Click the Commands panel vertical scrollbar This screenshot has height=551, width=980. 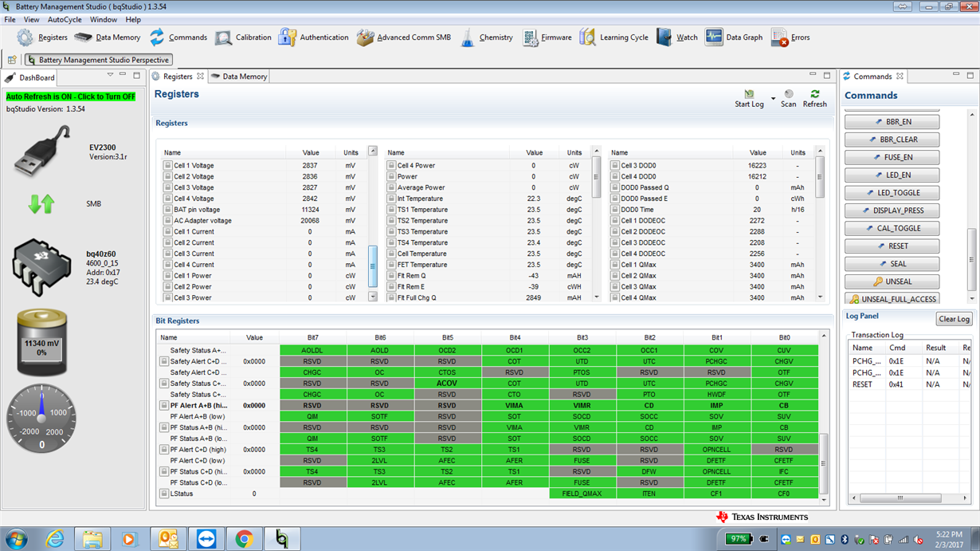[971, 260]
